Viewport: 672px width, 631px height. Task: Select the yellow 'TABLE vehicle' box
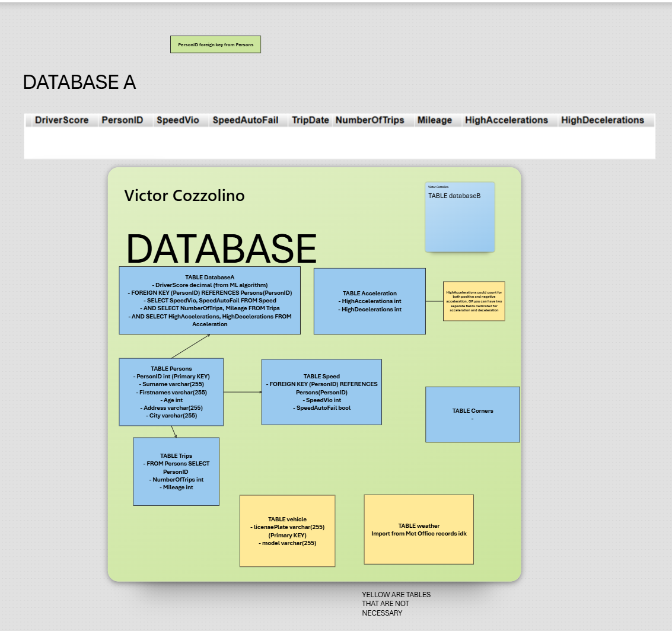(287, 531)
